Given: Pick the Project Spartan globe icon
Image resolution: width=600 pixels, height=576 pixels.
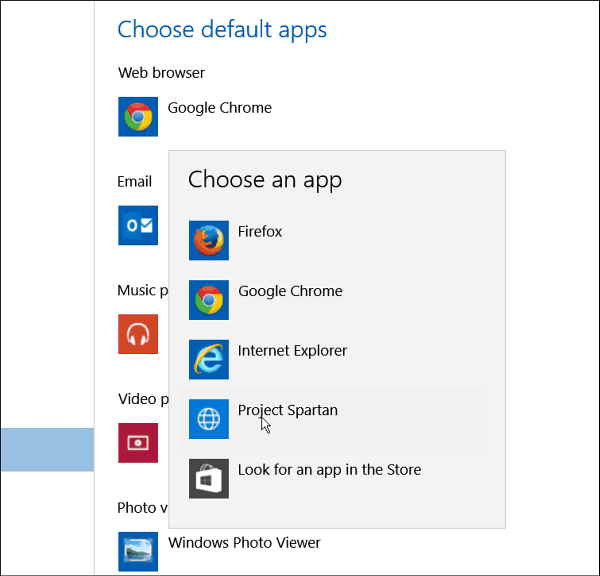Looking at the screenshot, I should [x=209, y=419].
